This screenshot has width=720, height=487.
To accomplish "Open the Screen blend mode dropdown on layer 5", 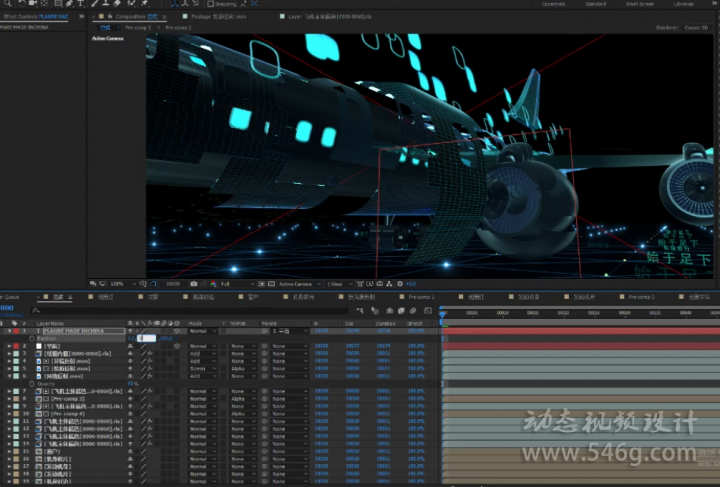I will [202, 369].
